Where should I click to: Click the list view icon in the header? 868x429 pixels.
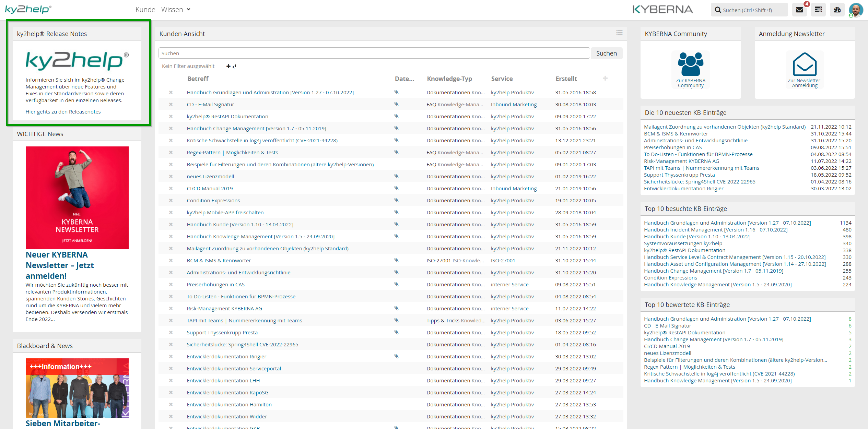[818, 10]
